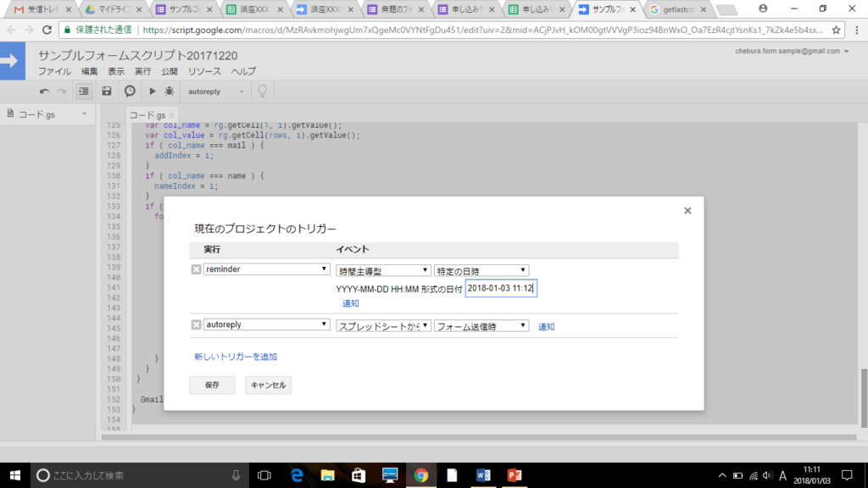
Task: Open Windows Start menu
Action: pos(15,475)
